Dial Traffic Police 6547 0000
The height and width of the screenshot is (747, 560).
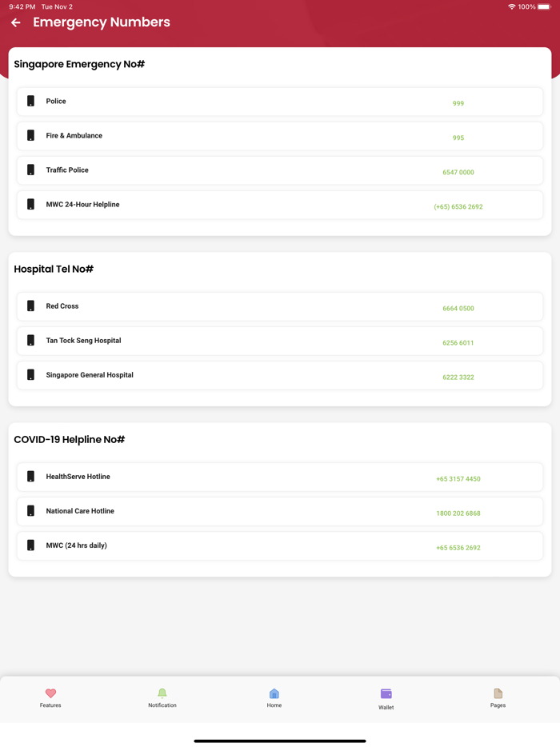coord(458,173)
